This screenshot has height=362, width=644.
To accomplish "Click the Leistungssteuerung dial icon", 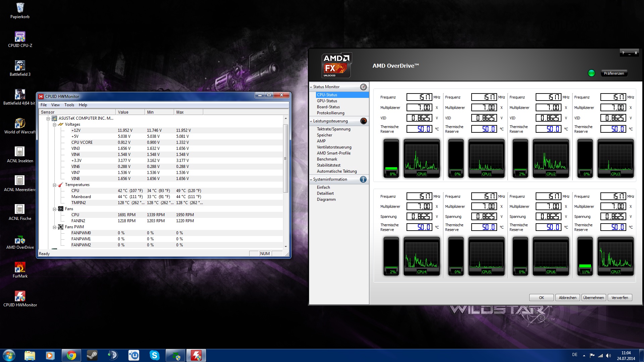I will 363,121.
